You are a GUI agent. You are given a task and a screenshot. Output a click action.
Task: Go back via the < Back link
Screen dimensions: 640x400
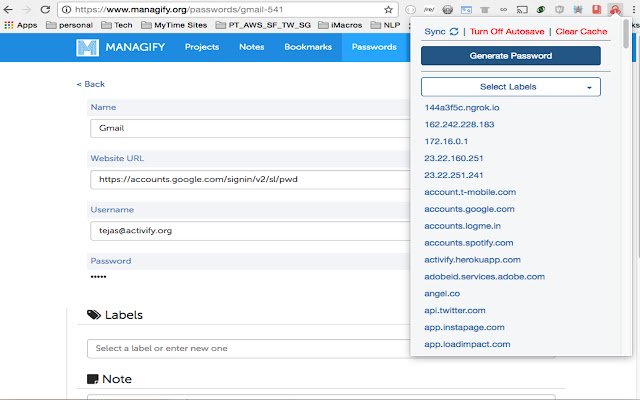coord(91,84)
